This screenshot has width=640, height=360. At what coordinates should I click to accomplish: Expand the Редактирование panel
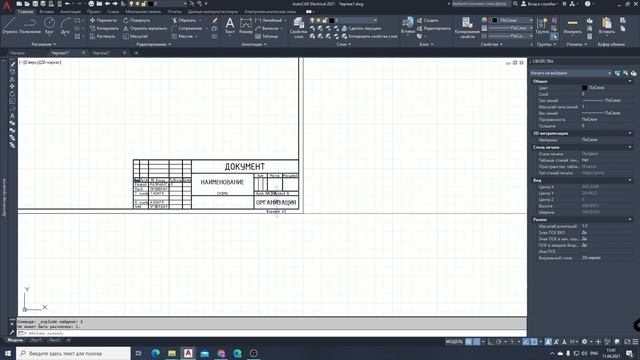[x=154, y=44]
